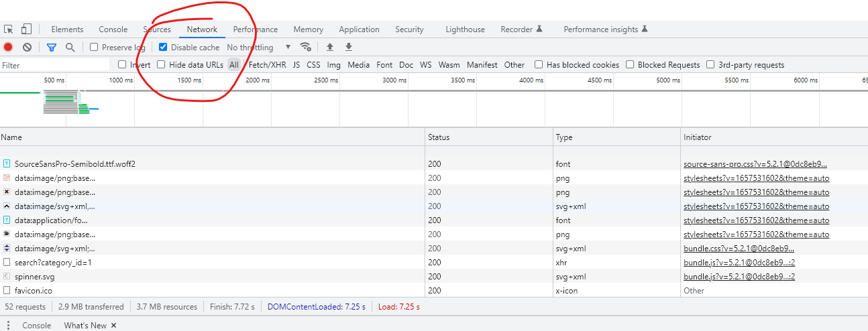Click the file icon beside favicon.ico
This screenshot has width=868, height=331.
click(x=7, y=291)
